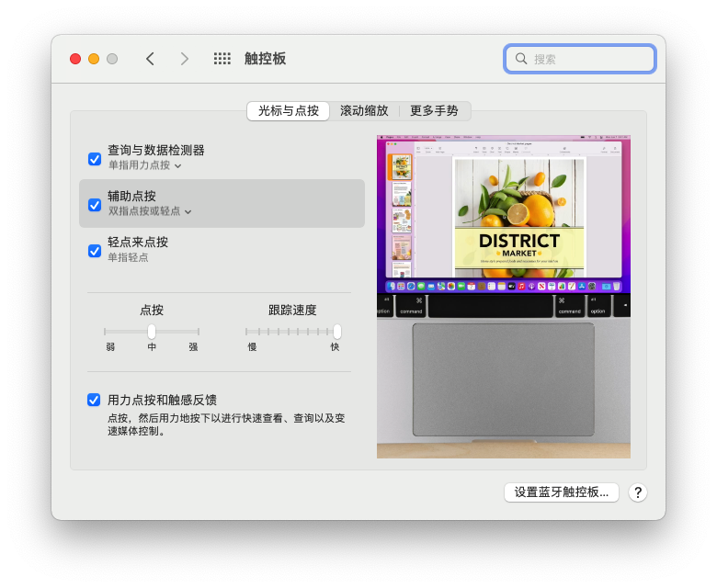
Task: Show all preferences via grid icon
Action: (222, 59)
